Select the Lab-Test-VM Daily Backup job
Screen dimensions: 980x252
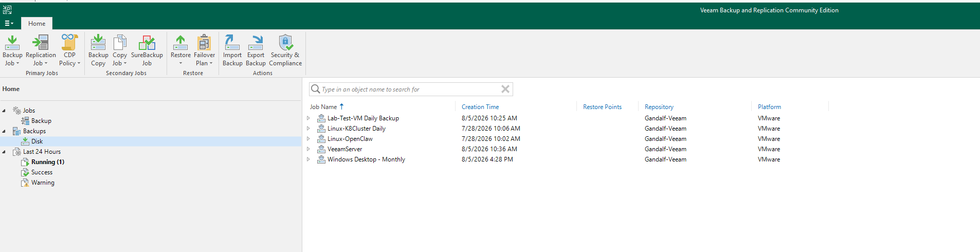tap(363, 118)
